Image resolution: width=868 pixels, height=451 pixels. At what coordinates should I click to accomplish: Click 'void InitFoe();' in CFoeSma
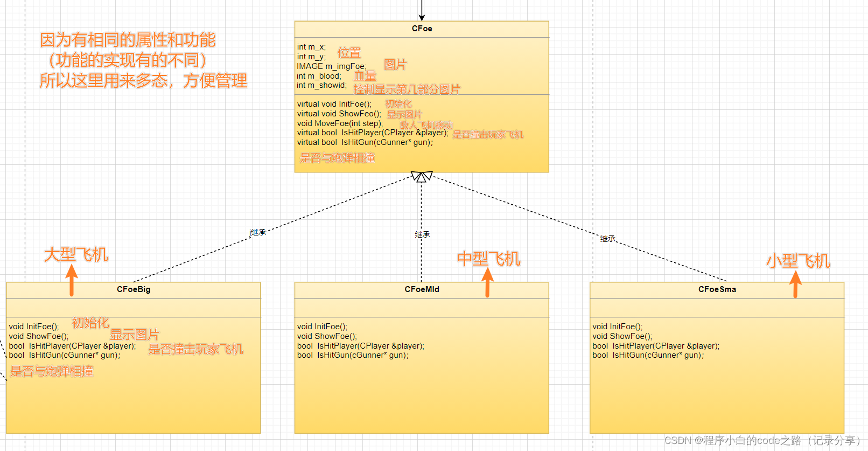click(x=618, y=327)
